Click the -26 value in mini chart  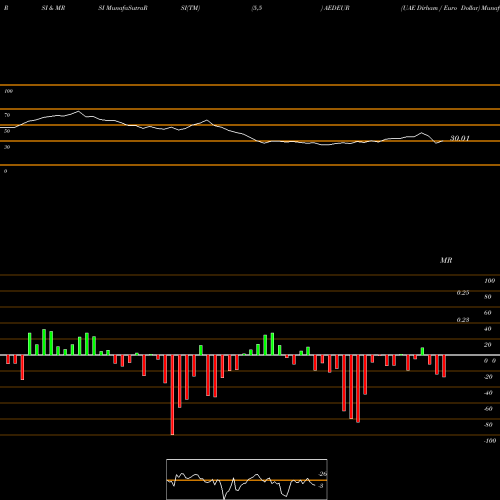click(x=323, y=474)
